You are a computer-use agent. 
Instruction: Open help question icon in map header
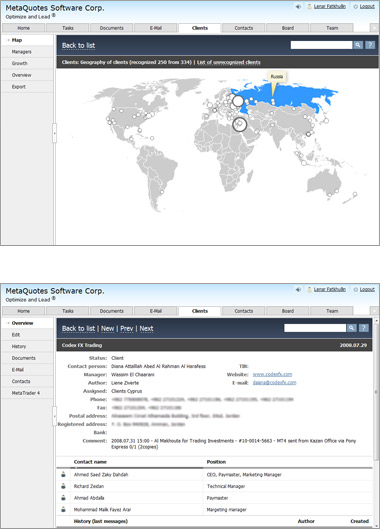(370, 45)
